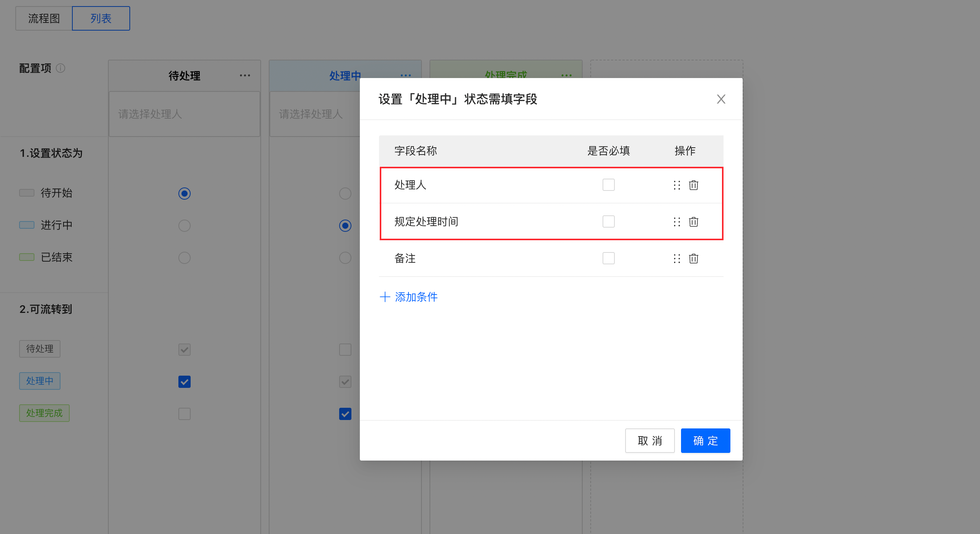Mark 处理人 as required
980x534 pixels.
[x=608, y=185]
